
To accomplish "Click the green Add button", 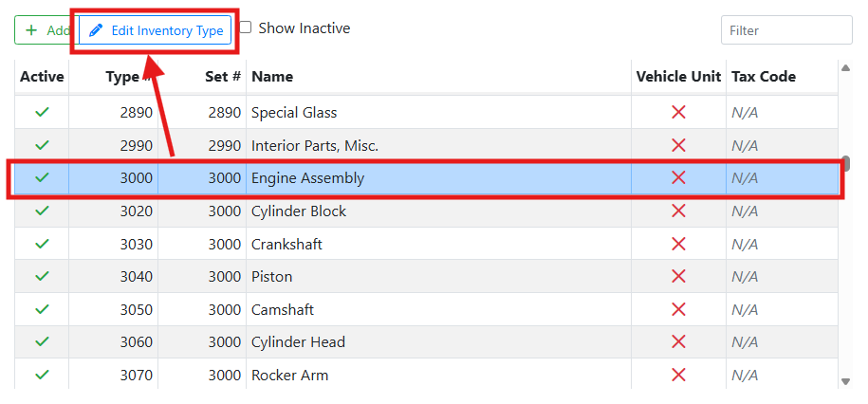I will point(45,30).
